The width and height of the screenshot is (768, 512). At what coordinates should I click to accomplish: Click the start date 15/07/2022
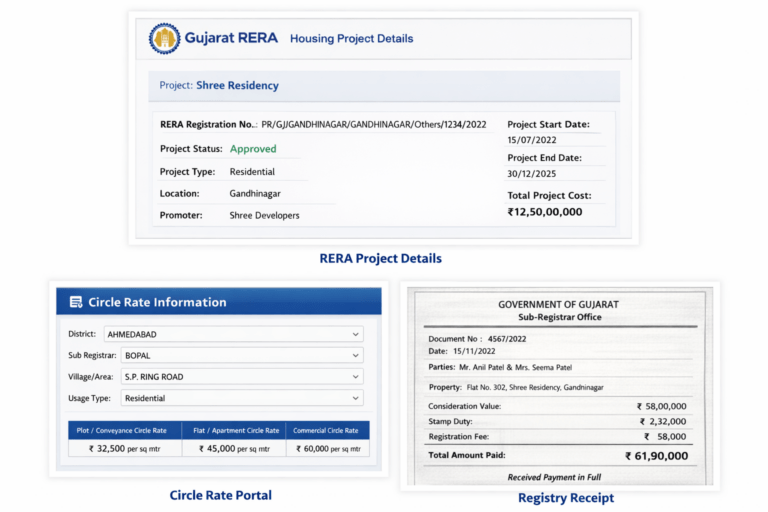tap(532, 140)
